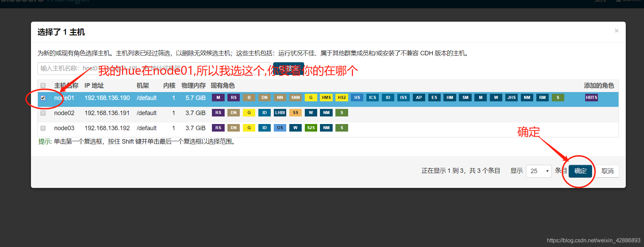Viewport: 644px width, 247px height.
Task: Click the /default rack cell for node03
Action: pos(147,128)
